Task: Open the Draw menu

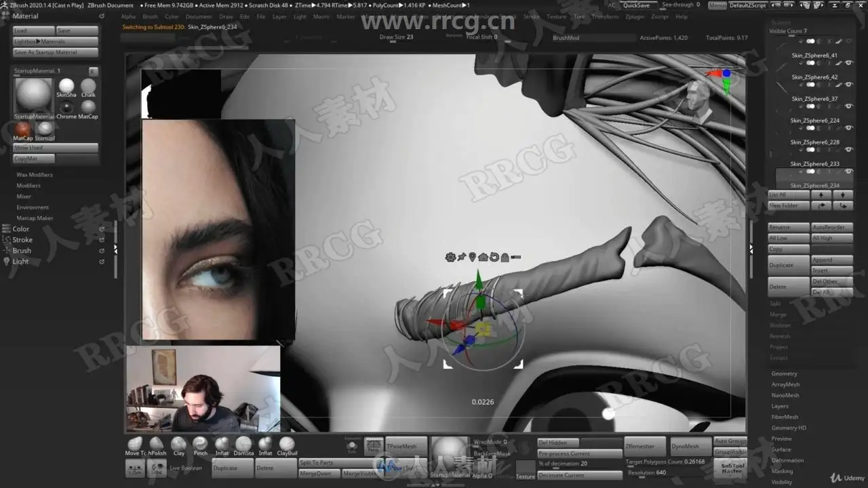Action: [226, 16]
